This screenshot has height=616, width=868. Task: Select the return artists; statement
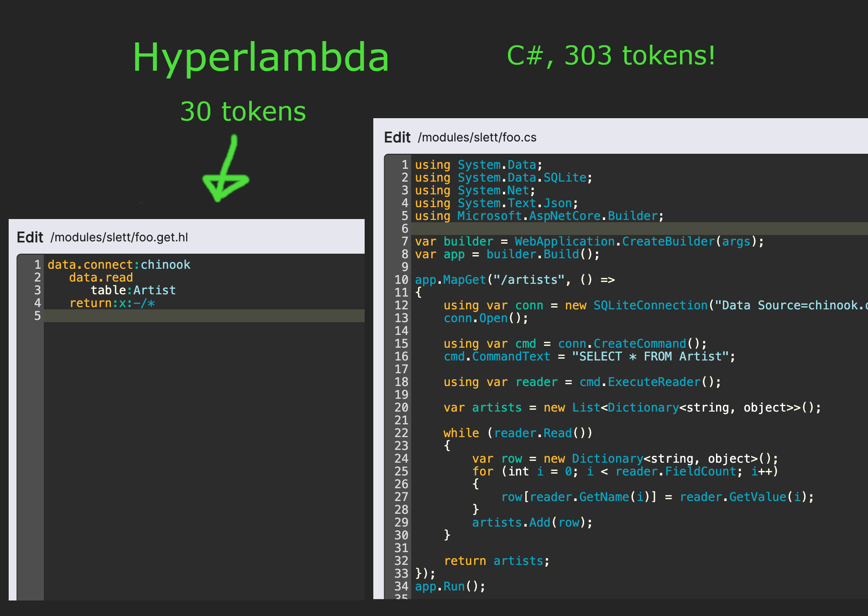[x=497, y=561]
